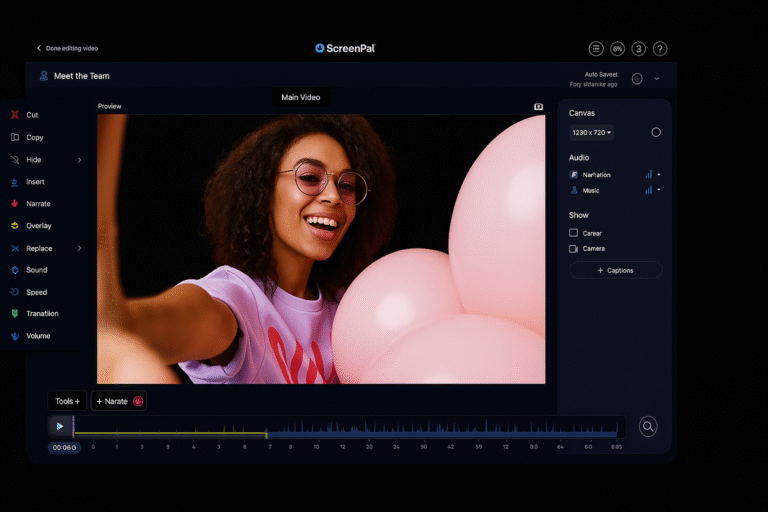Open the list menu icon in header
Viewport: 768px width, 512px height.
(596, 49)
